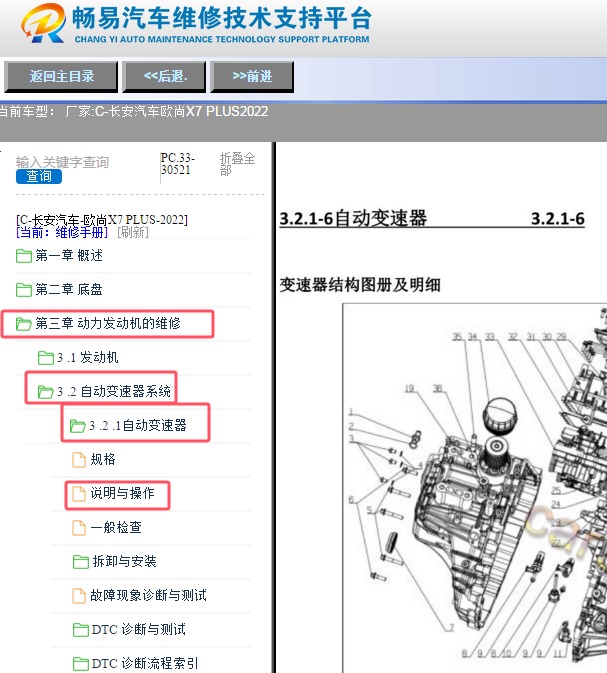Viewport: 607px width, 673px height.
Task: Click the 刷新 refresh link
Action: pyautogui.click(x=133, y=232)
